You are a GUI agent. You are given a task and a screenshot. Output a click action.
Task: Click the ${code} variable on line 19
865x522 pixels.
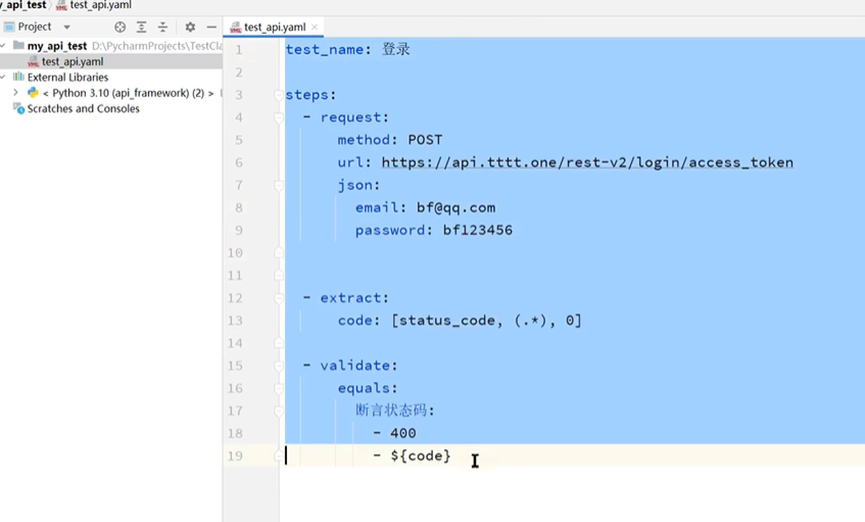[x=421, y=456]
